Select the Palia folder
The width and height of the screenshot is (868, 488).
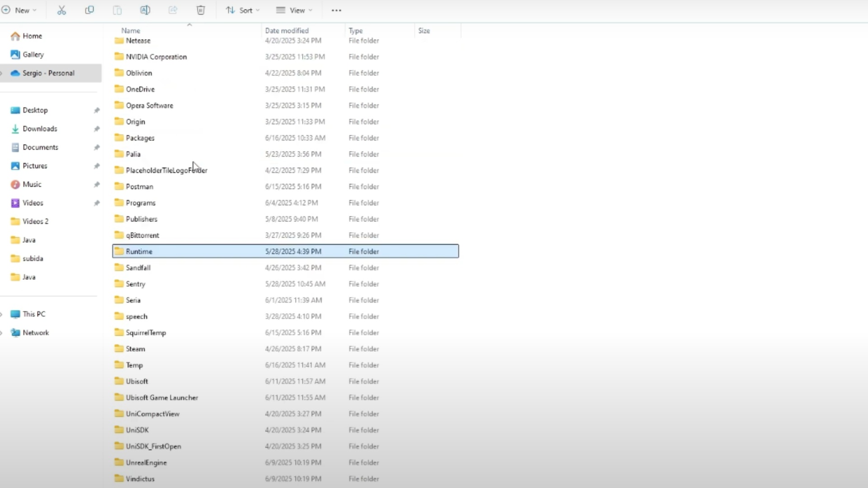coord(285,154)
